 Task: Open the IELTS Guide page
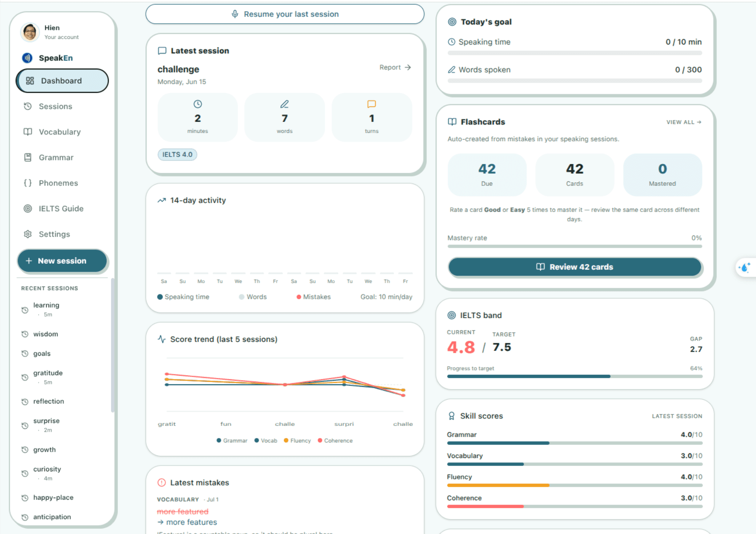click(62, 209)
